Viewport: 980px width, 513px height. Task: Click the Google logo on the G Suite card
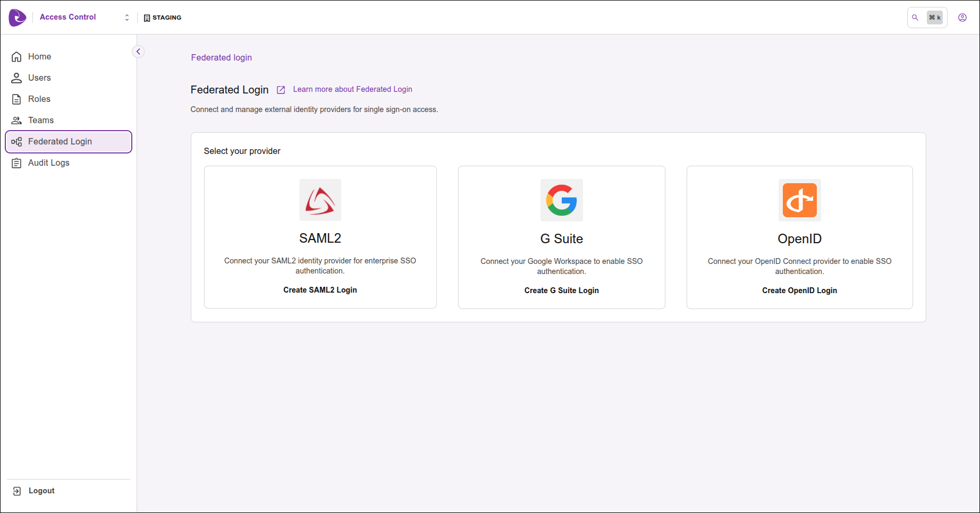click(x=561, y=200)
